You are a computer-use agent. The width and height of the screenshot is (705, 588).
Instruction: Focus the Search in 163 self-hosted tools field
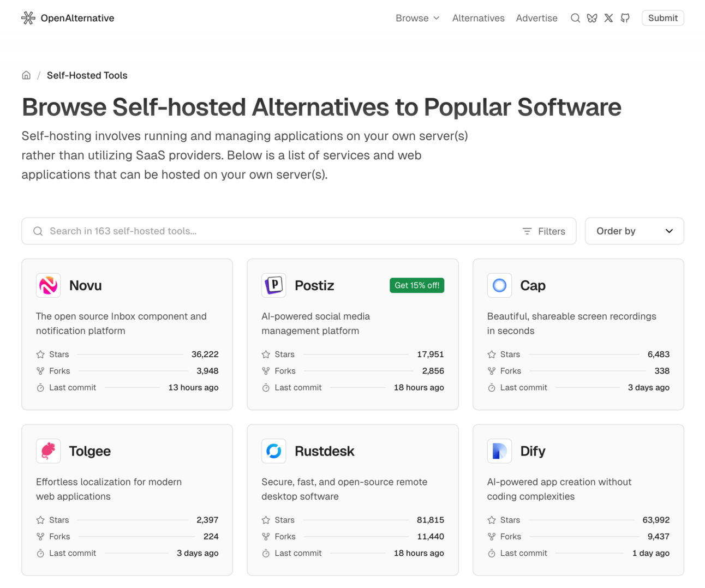(299, 231)
